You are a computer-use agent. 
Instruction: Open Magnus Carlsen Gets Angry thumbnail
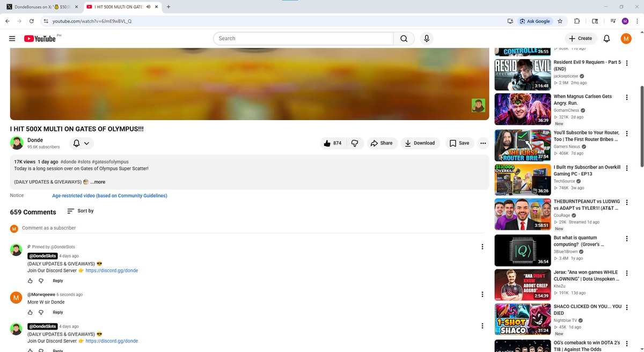(x=523, y=109)
